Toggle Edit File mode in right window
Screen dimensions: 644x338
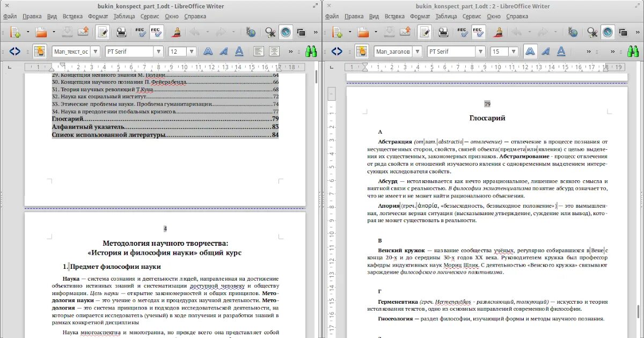click(425, 32)
